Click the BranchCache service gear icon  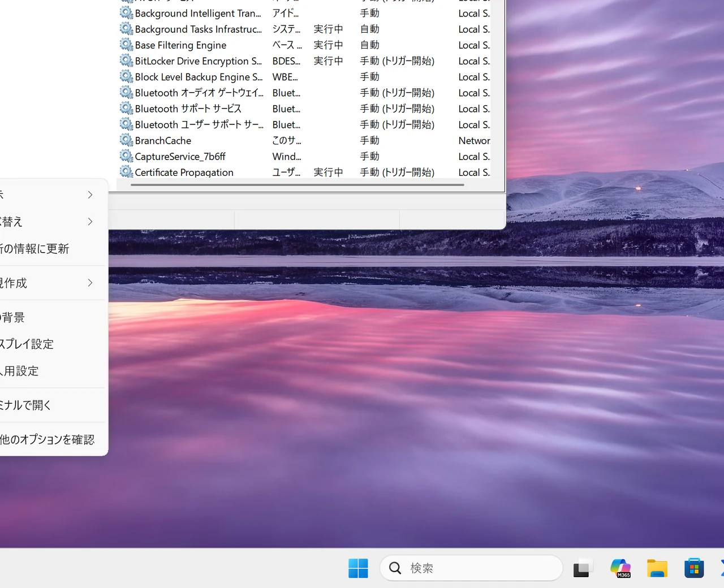pos(126,140)
